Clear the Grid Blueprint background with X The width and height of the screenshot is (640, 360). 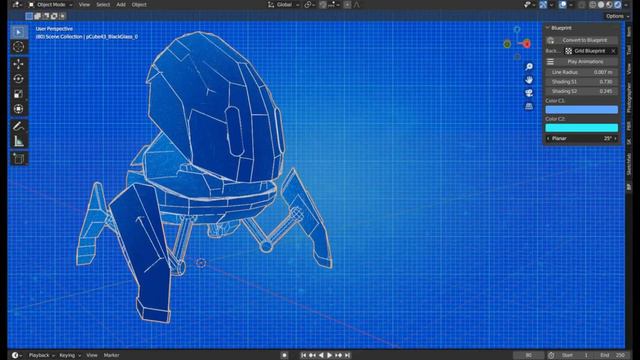[613, 51]
